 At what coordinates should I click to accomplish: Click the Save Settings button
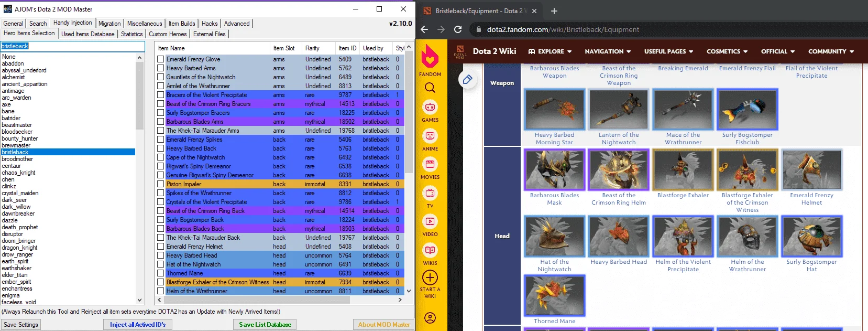click(x=21, y=325)
